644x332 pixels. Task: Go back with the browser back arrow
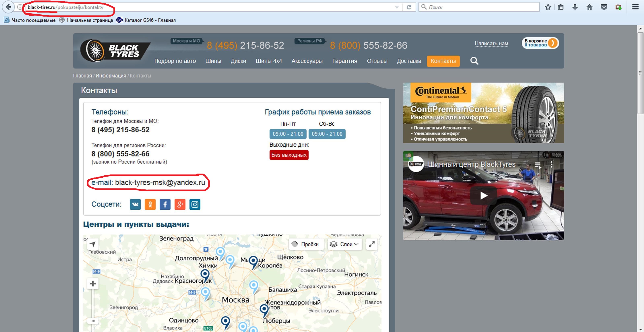click(8, 7)
